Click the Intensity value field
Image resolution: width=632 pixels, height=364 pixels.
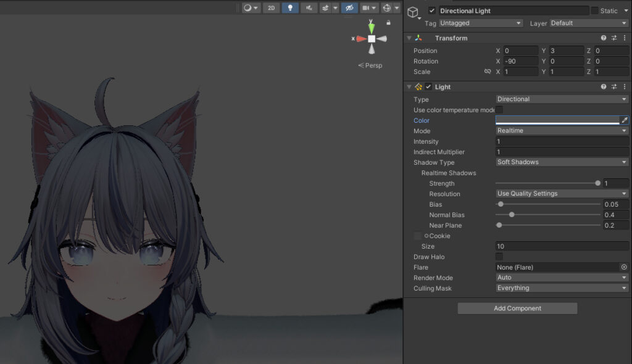pos(562,142)
